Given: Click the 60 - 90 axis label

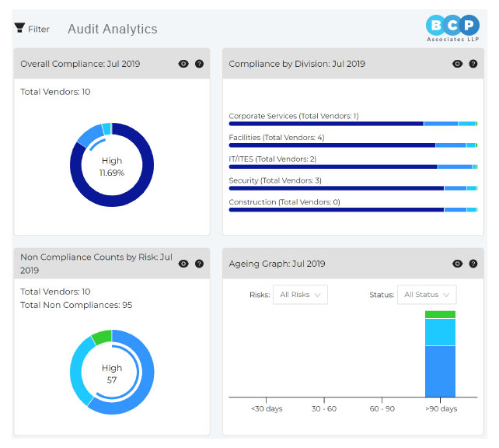Looking at the screenshot, I should (382, 408).
